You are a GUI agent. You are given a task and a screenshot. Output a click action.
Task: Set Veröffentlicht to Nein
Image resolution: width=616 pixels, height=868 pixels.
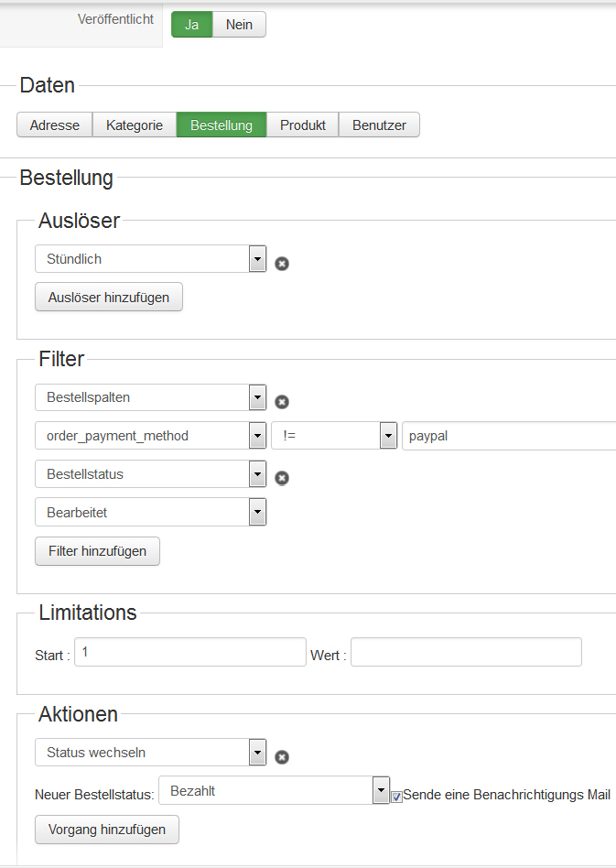pos(239,25)
